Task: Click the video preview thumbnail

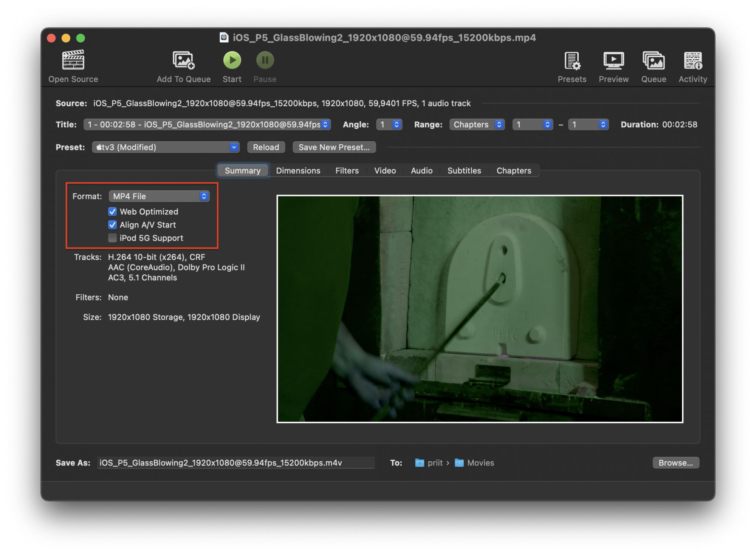Action: click(479, 308)
